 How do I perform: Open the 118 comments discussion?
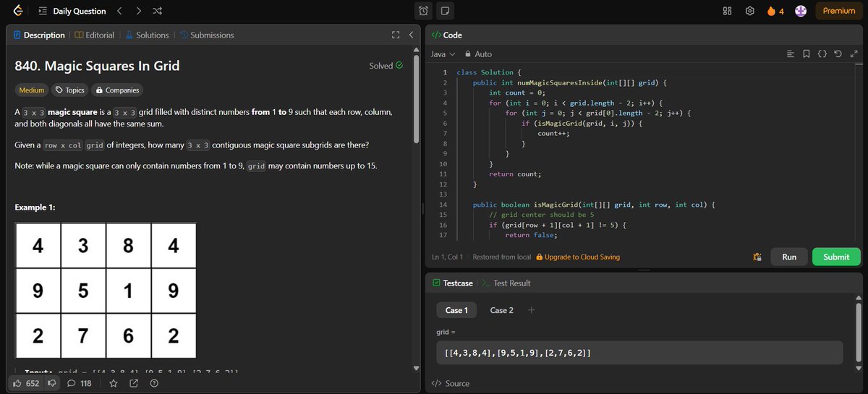click(80, 383)
